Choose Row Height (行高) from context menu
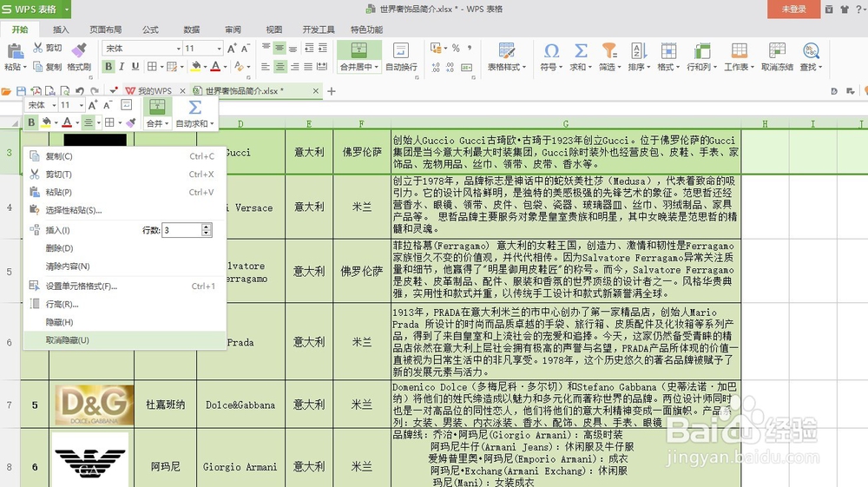This screenshot has height=487, width=868. (125, 304)
